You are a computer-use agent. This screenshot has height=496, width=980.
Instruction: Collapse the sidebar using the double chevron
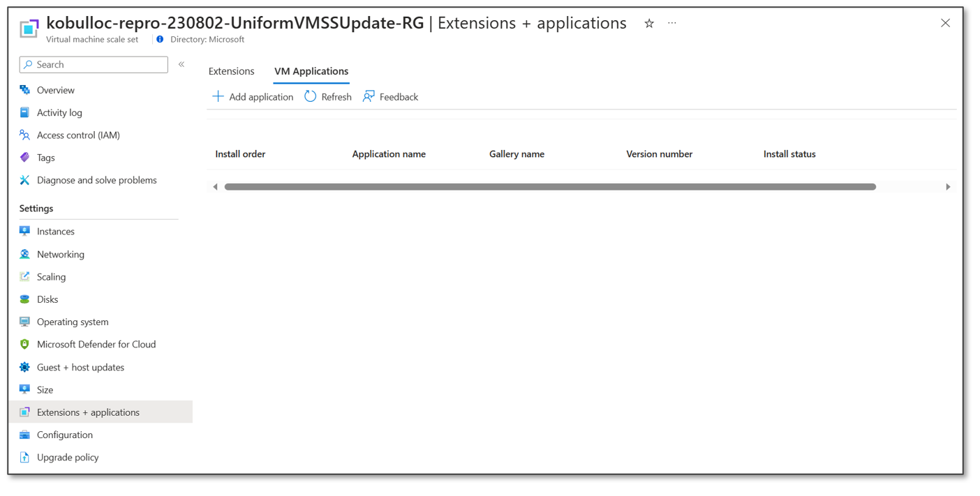coord(181,63)
